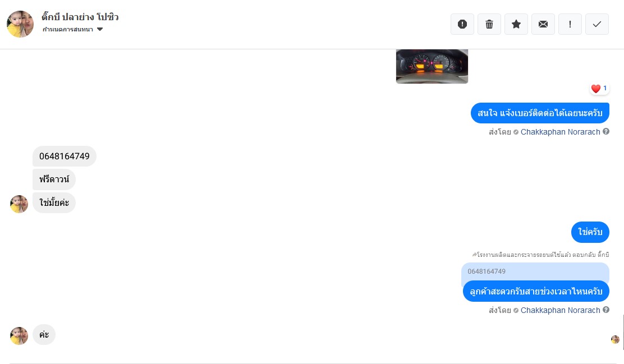This screenshot has height=364, width=624.
Task: Open contact profile picture in header
Action: tap(20, 24)
